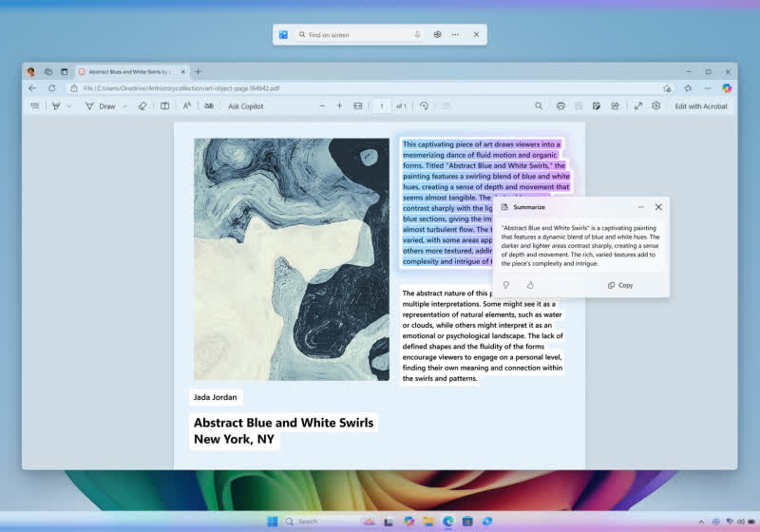Enter full screen PDF view
Viewport: 760px width, 532px height.
(638, 106)
